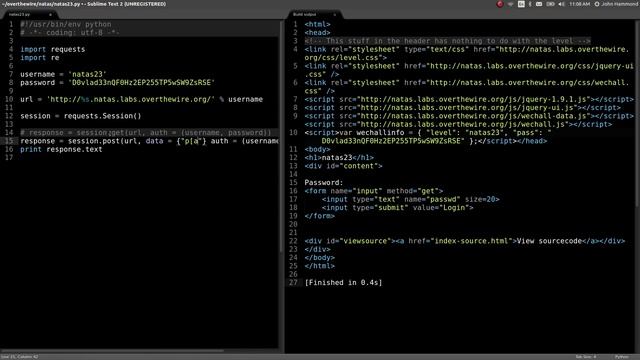
Task: Open the mail messaging indicator
Action: (x=539, y=4)
